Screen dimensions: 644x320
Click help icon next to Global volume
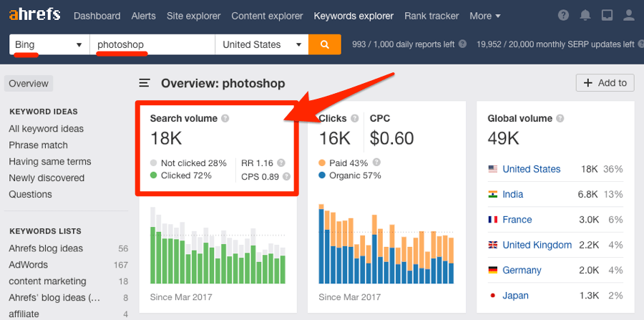560,118
